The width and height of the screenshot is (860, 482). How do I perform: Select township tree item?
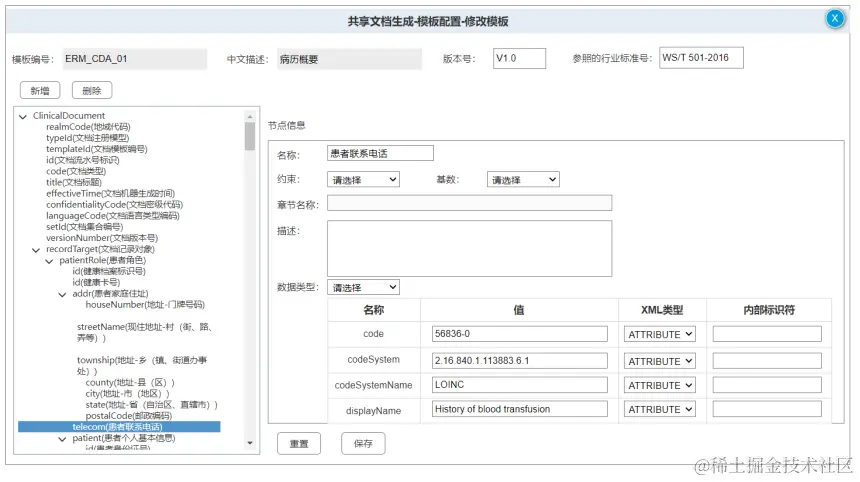[142, 365]
